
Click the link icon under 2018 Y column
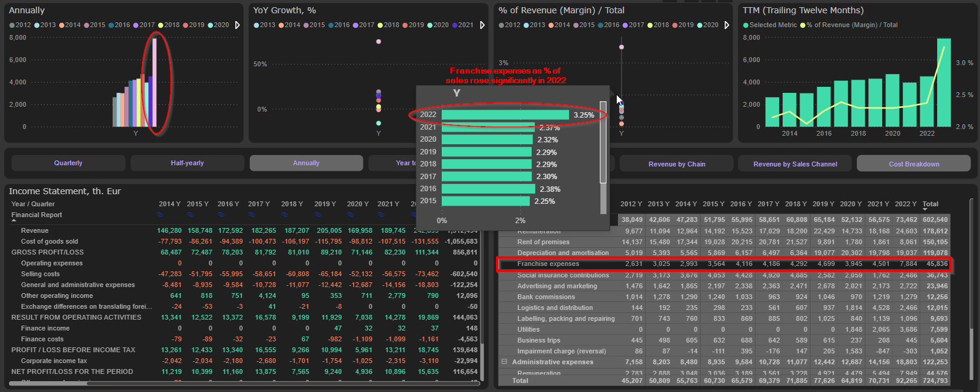[284, 215]
